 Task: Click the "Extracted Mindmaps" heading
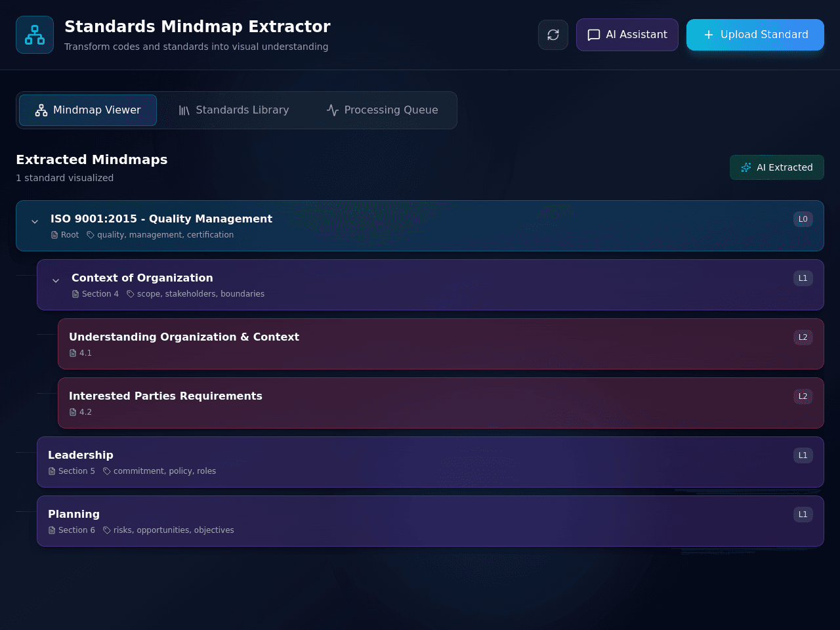click(92, 159)
